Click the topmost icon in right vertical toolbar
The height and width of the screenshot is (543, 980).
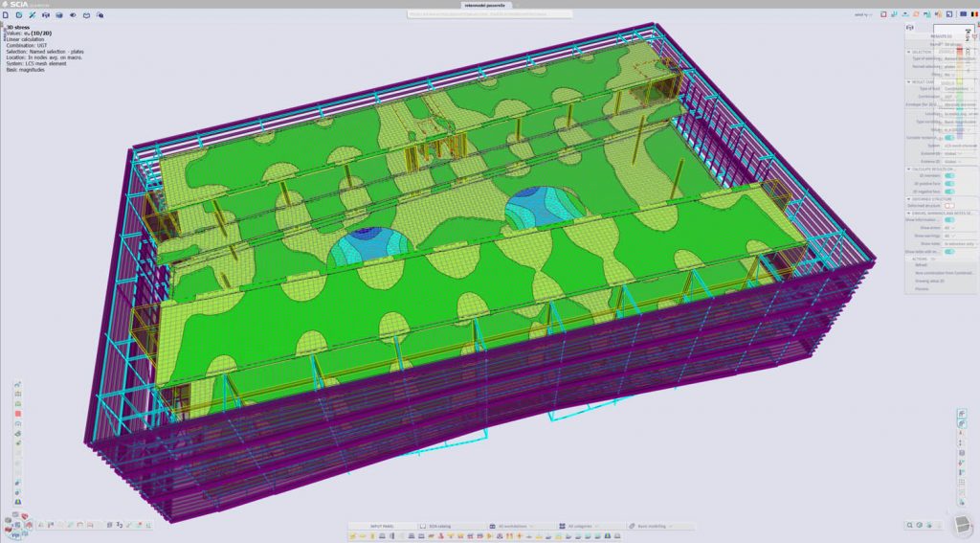pos(962,414)
